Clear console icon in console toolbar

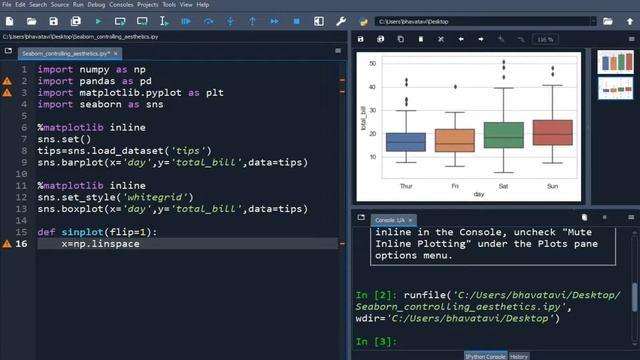click(584, 218)
